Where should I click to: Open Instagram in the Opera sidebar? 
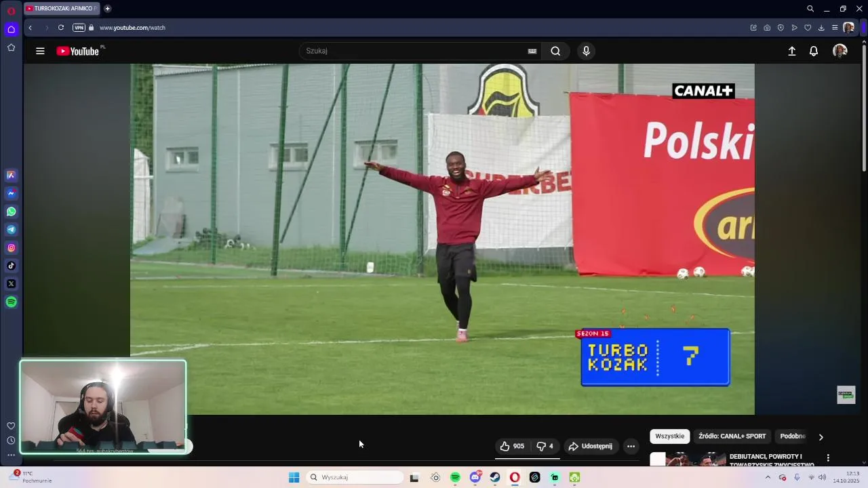(x=11, y=248)
